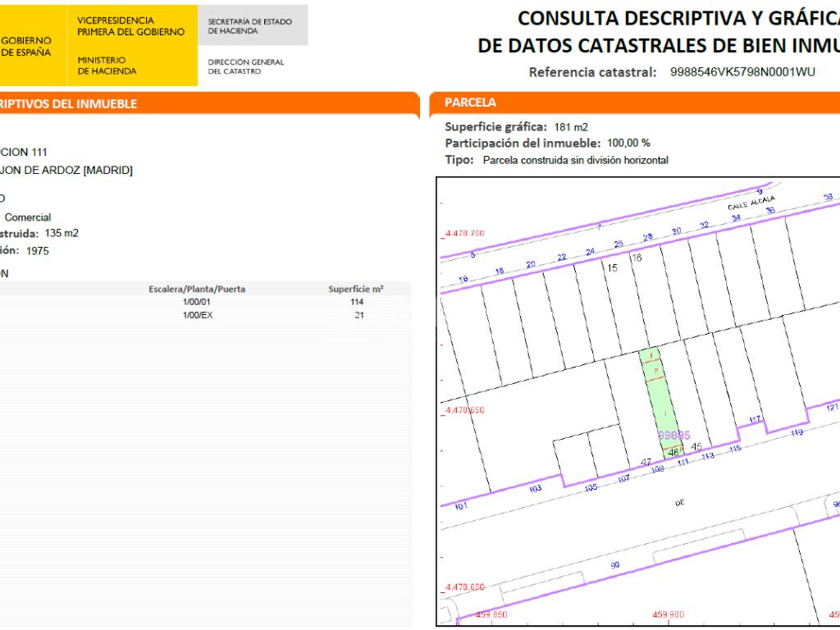Select the cadastral reference 9988546VK5798N0001WU

pos(742,71)
